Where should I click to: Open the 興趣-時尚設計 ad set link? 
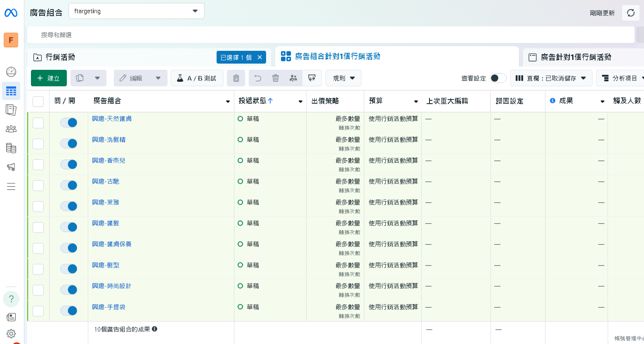coord(111,286)
